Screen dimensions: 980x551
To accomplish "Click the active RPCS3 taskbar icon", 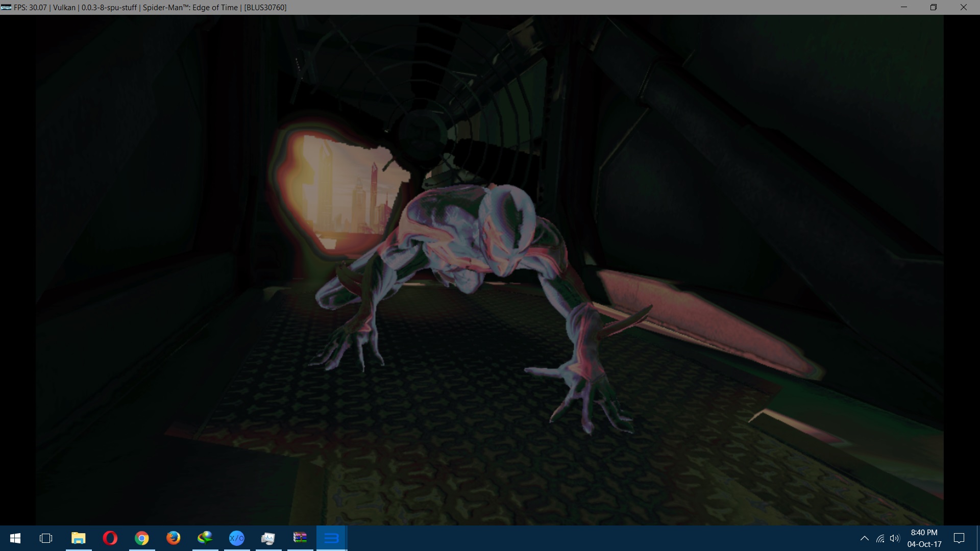I will (x=331, y=538).
